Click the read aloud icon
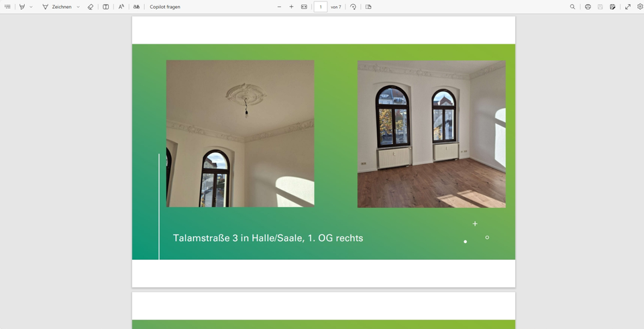The image size is (644, 329). (x=121, y=7)
